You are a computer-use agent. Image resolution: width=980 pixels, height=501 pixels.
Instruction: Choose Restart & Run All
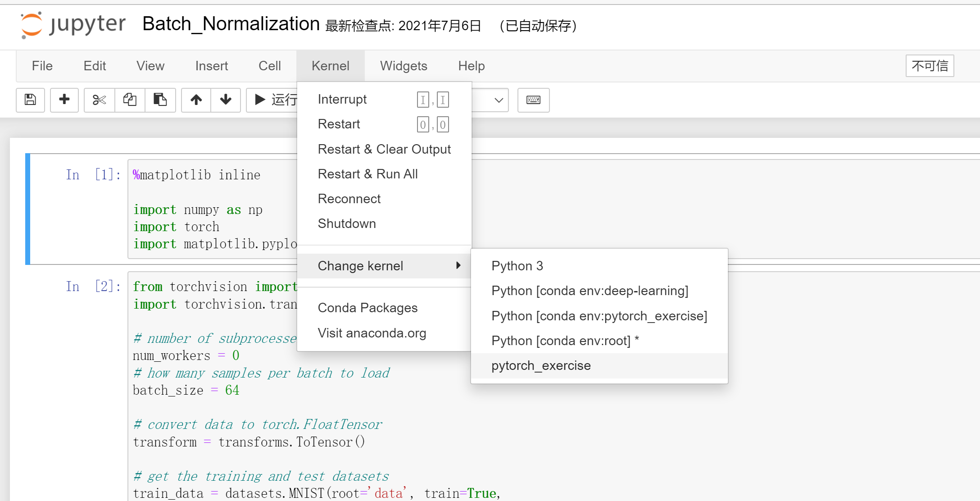click(367, 174)
